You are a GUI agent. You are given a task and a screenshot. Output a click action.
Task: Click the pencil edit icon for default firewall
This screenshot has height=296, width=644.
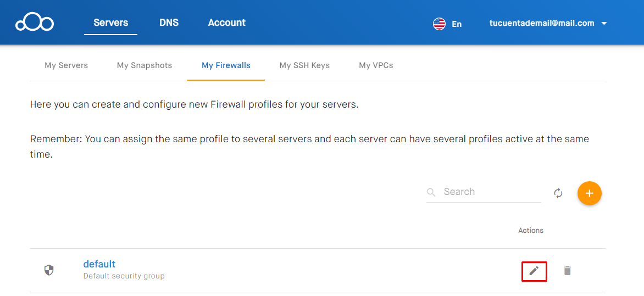(534, 271)
